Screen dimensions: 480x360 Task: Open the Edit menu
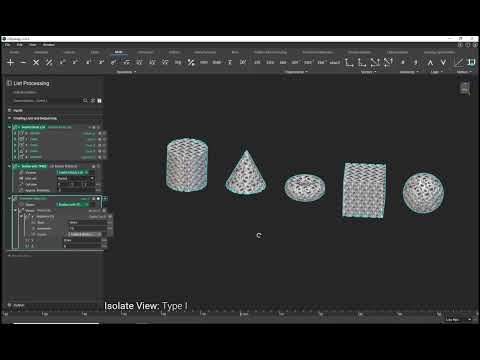point(19,45)
